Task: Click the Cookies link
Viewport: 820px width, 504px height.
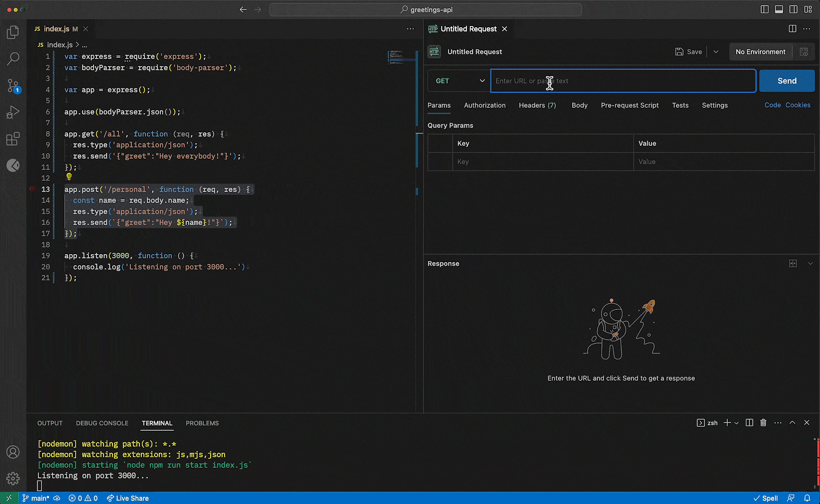Action: click(x=798, y=105)
